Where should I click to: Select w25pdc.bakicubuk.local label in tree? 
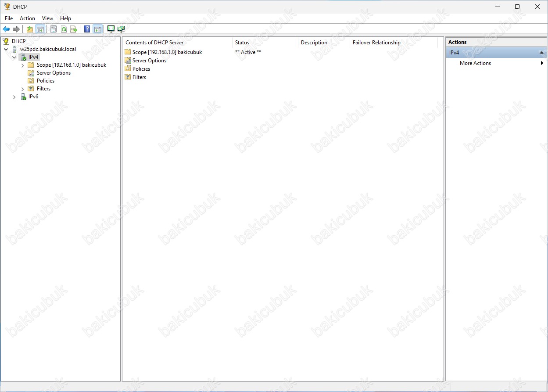[48, 49]
